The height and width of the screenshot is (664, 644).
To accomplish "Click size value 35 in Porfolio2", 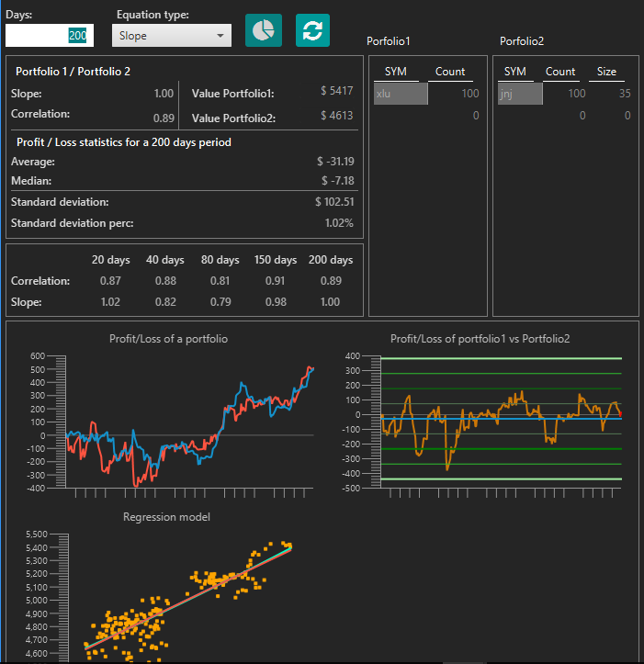I will pos(625,94).
